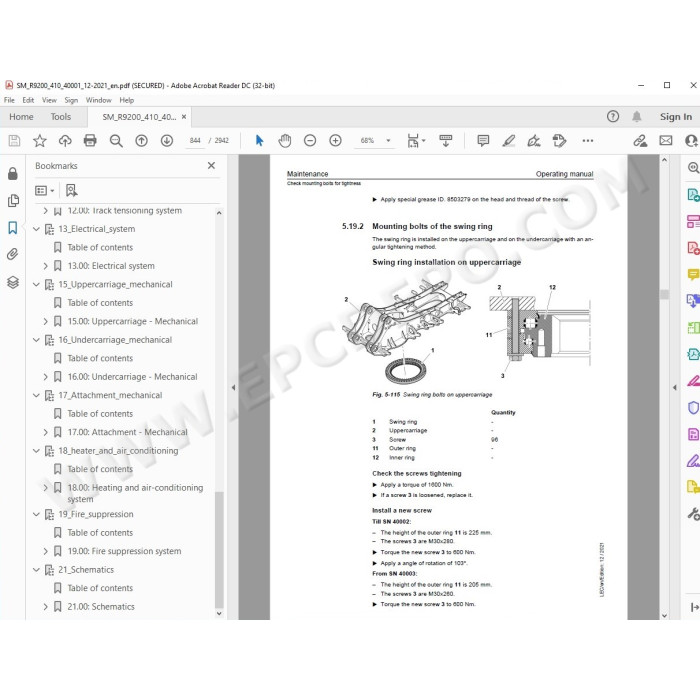Collapse 16_Undercarriage_mechanical bookmark
This screenshot has height=700, width=700.
(36, 340)
